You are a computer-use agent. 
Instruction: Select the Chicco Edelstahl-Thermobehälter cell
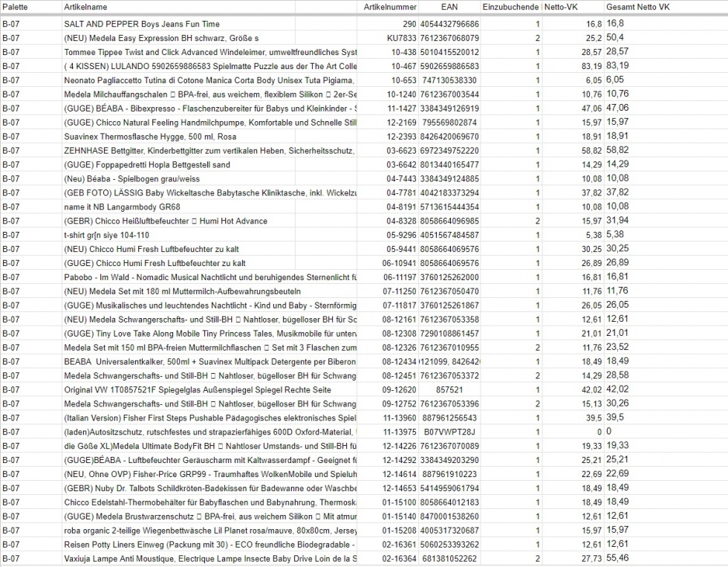(x=210, y=502)
